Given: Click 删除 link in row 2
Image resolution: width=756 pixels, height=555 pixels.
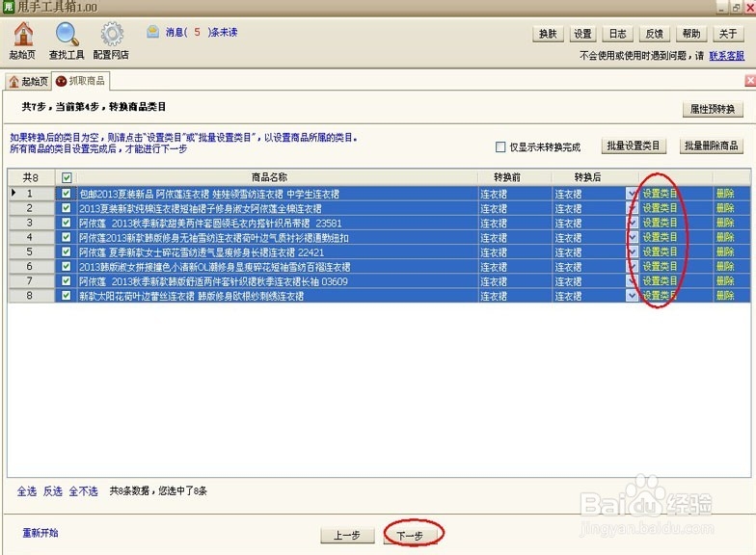Looking at the screenshot, I should click(x=725, y=208).
